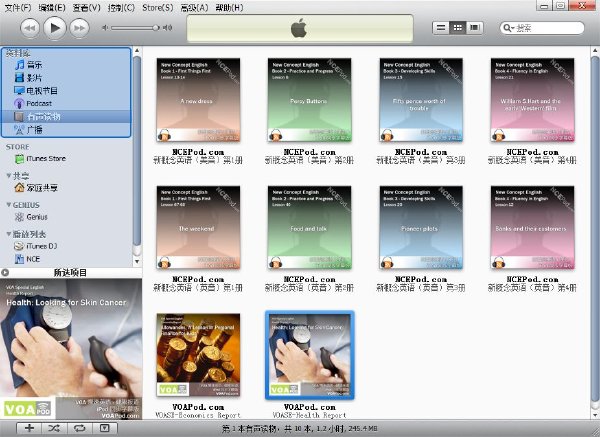This screenshot has height=437, width=600.
Task: Toggle shuffle at the bottom bar
Action: (x=54, y=428)
